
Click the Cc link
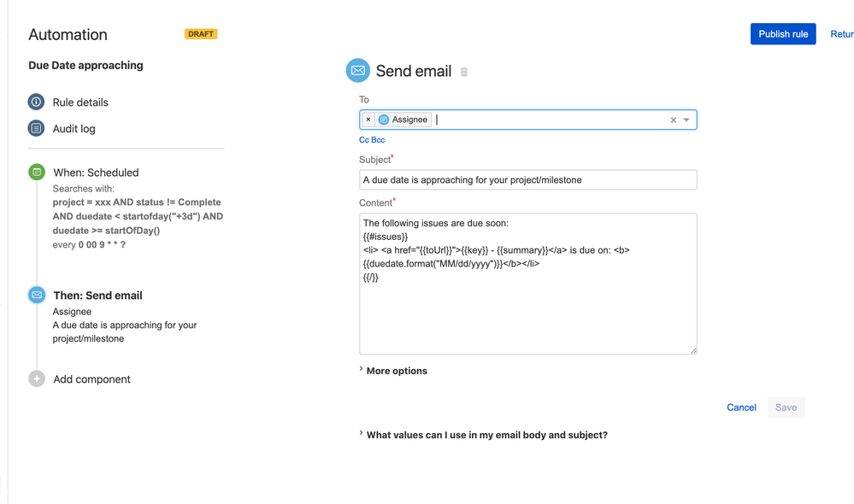pyautogui.click(x=364, y=140)
